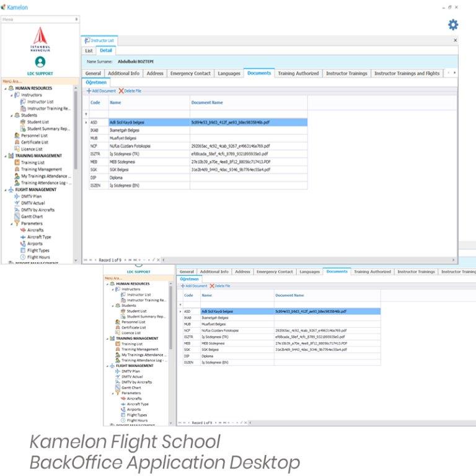The image size is (476, 476).
Task: Collapse Parameters node in upper sidebar
Action: point(12,224)
